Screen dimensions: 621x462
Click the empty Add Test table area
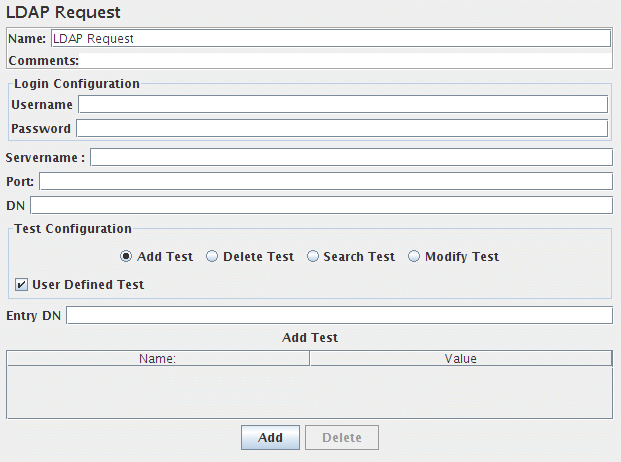click(309, 392)
